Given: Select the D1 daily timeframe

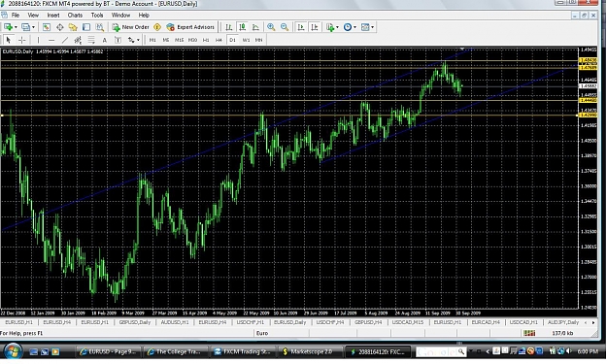Looking at the screenshot, I should coord(232,40).
